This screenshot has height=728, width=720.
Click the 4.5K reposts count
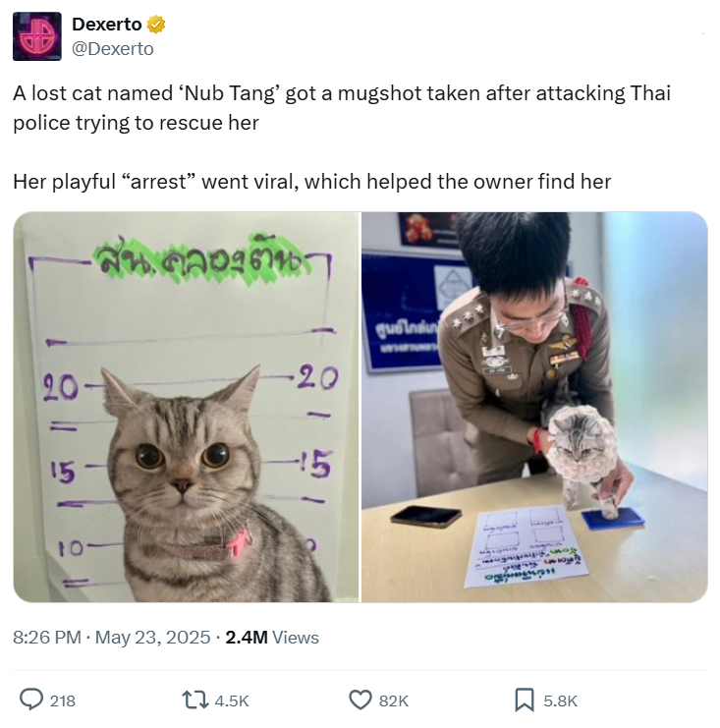point(232,700)
